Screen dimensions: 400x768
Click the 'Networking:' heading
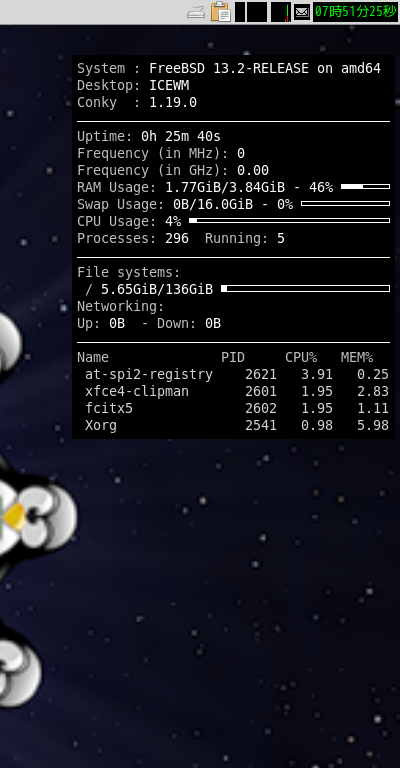pos(120,307)
